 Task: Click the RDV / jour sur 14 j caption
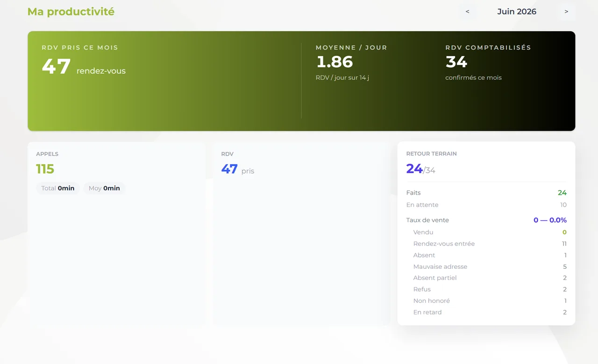coord(342,77)
